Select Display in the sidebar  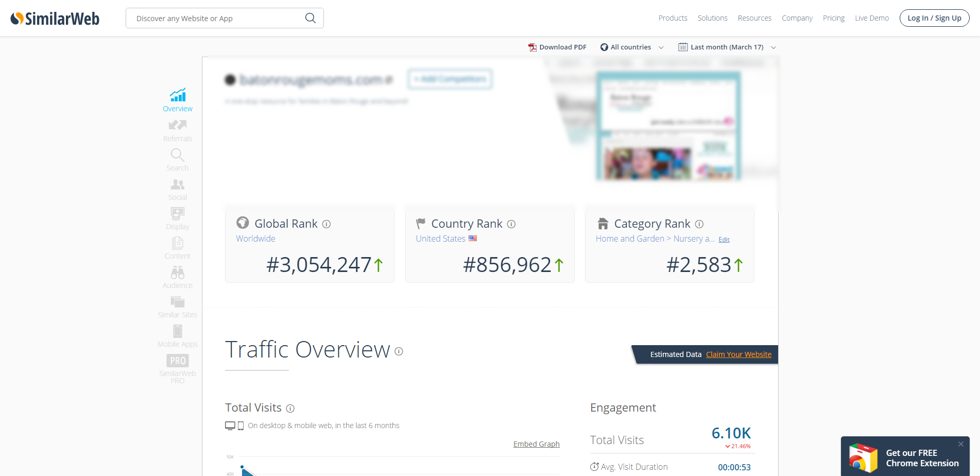[178, 219]
